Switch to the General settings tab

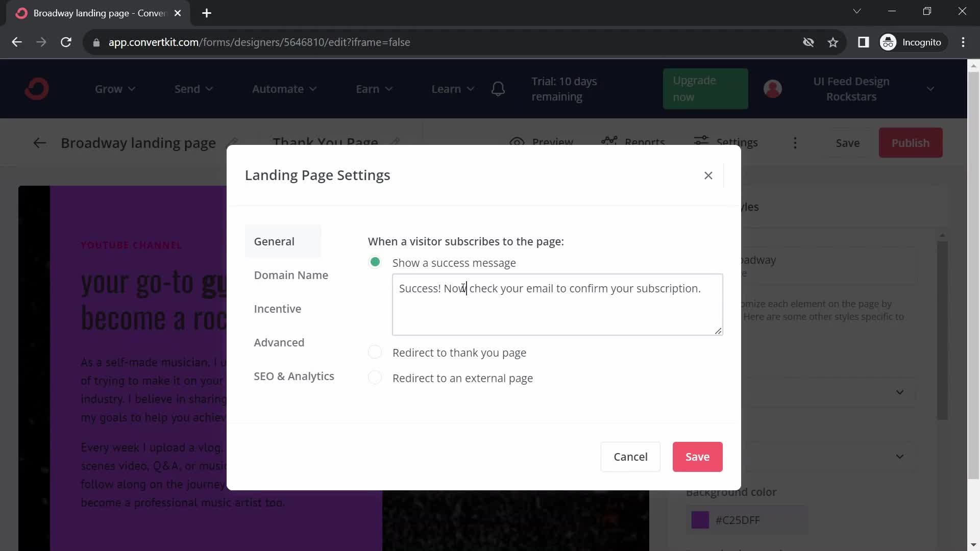point(283,241)
